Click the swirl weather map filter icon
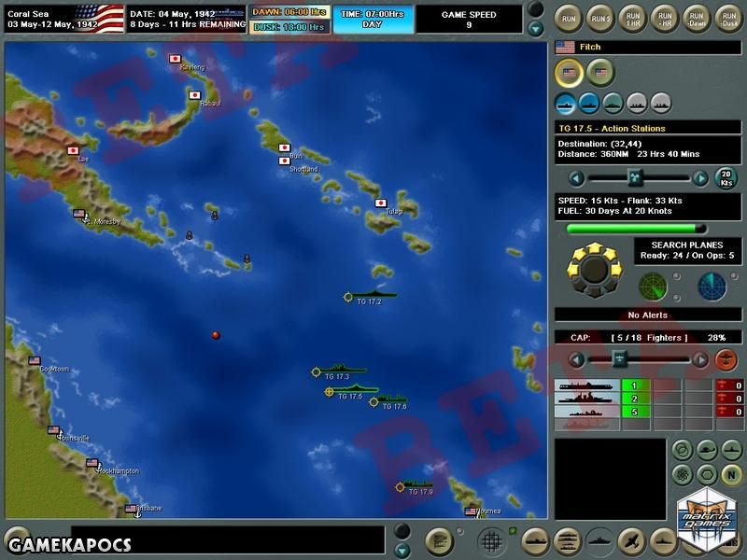747x560 pixels. pyautogui.click(x=682, y=475)
